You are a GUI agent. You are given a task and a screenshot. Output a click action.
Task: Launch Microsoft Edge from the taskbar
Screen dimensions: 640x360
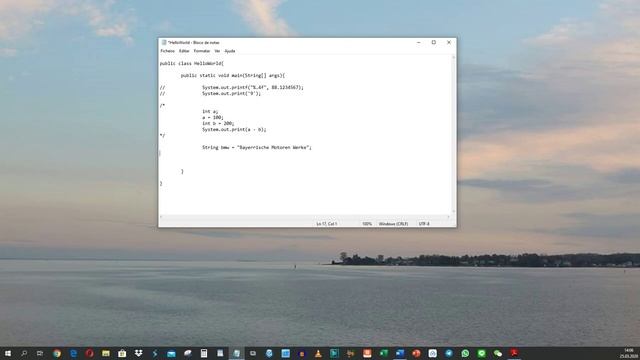click(73, 353)
